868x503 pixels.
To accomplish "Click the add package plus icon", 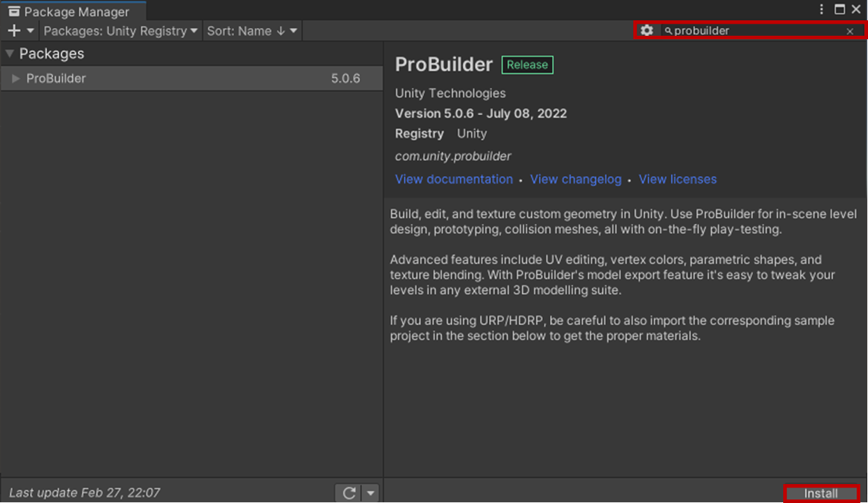I will coord(14,31).
